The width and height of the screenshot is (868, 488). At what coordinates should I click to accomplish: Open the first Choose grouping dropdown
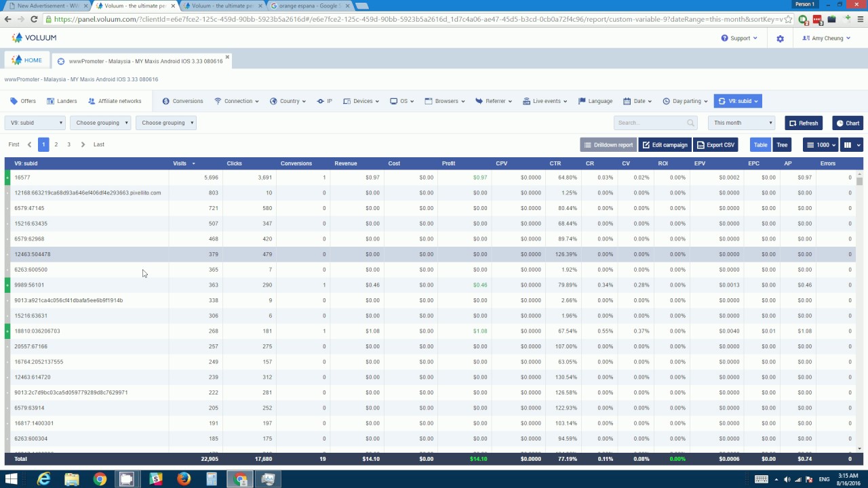(100, 123)
